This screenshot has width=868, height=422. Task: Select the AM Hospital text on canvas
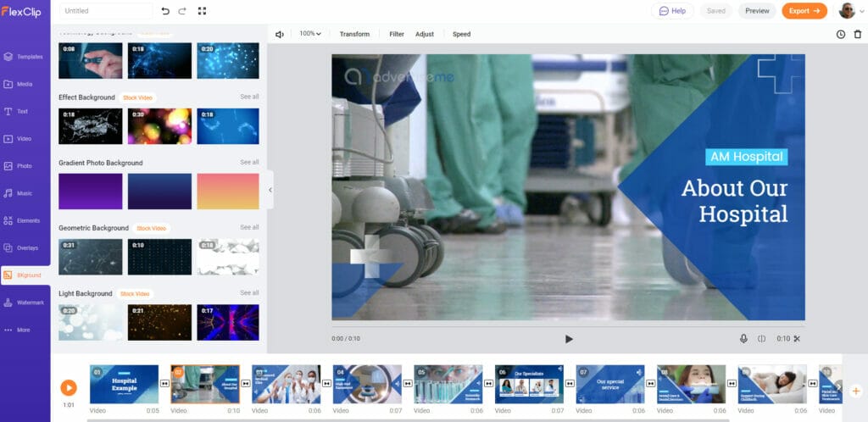(746, 157)
